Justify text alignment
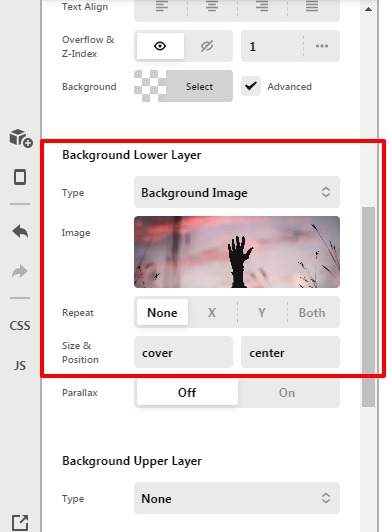The width and height of the screenshot is (387, 532). point(312,6)
